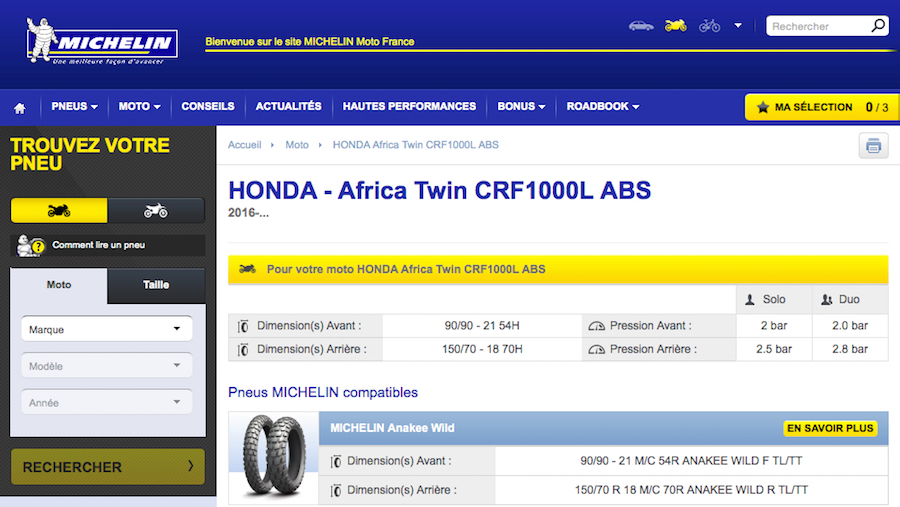Click the Duo riders icon
This screenshot has height=507, width=900.
[x=827, y=300]
